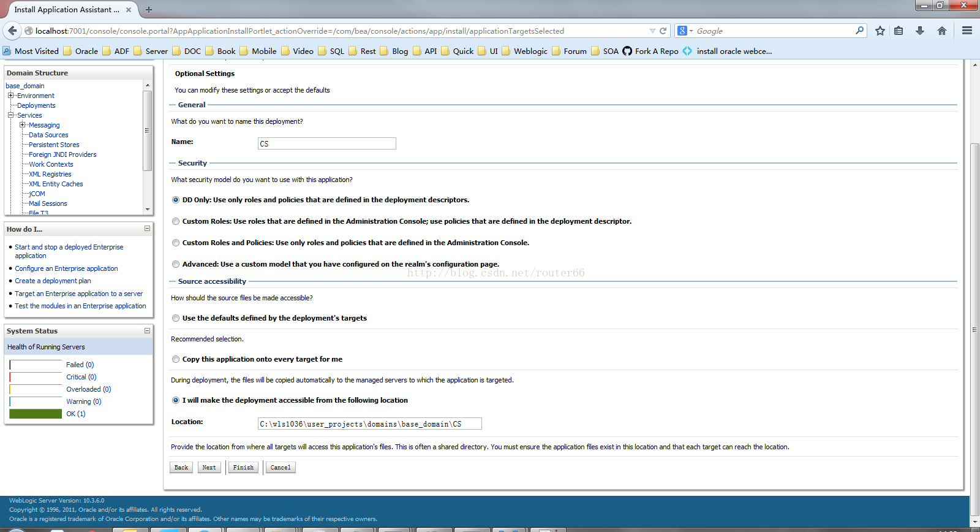Image resolution: width=980 pixels, height=532 pixels.
Task: Click the Finish button
Action: [x=243, y=467]
